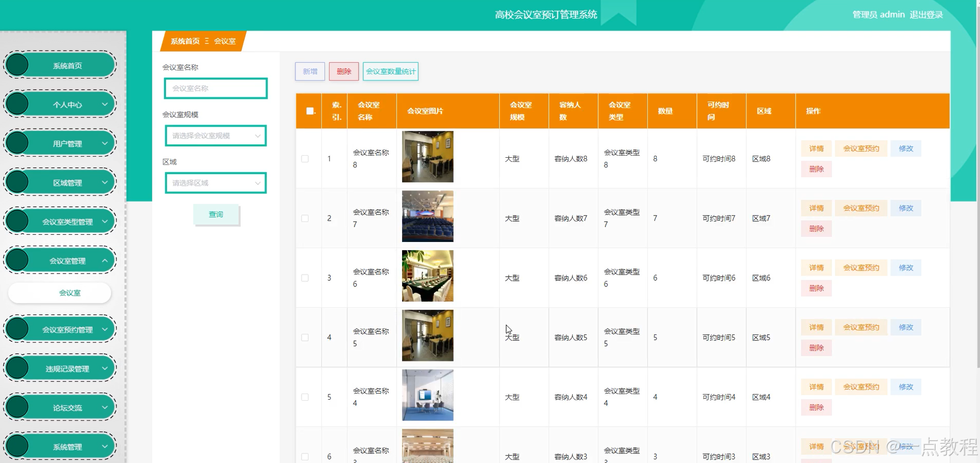Select the 会议室 submenu item
980x463 pixels.
(60, 293)
